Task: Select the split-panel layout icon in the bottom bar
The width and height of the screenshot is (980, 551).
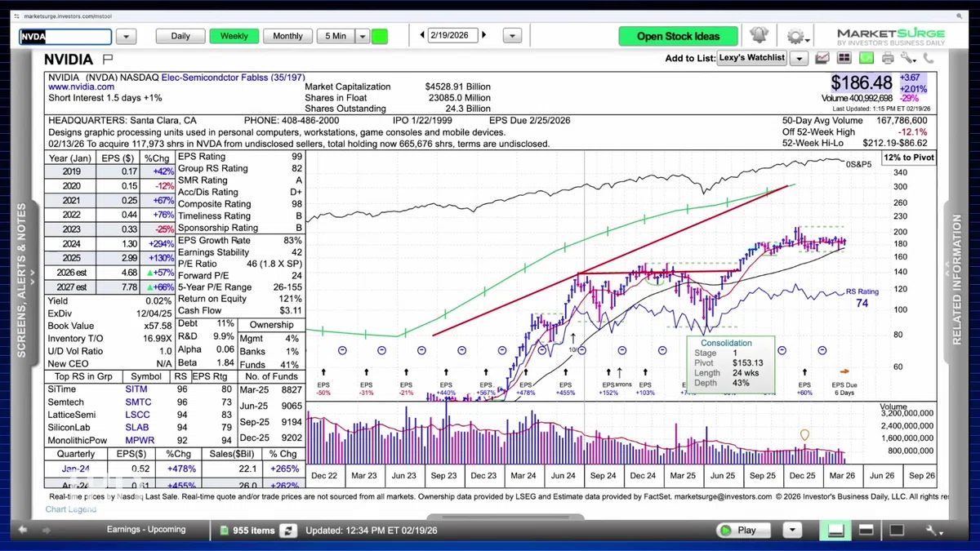Action: pyautogui.click(x=866, y=531)
